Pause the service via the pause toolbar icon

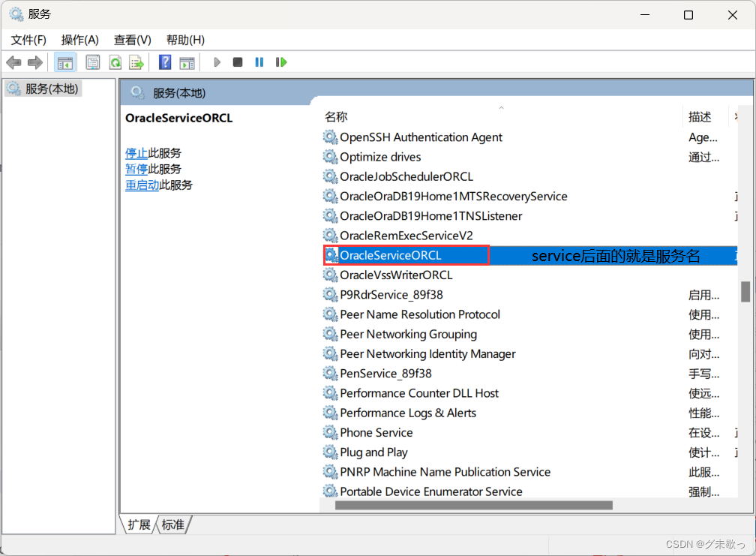coord(259,62)
